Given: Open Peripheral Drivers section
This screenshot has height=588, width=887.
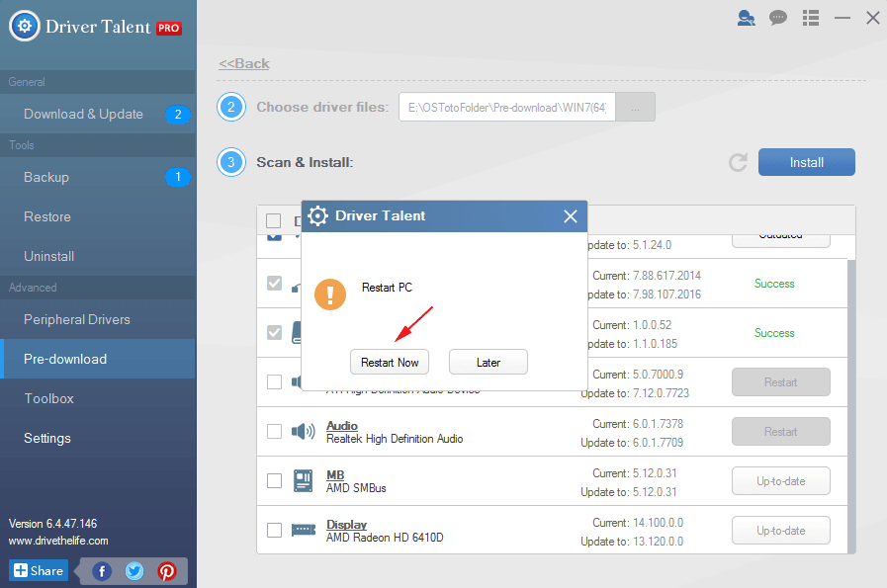Looking at the screenshot, I should [x=97, y=319].
